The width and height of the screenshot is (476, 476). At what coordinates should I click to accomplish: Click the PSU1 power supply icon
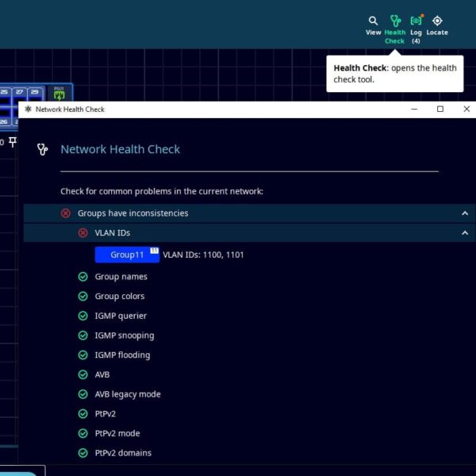click(x=59, y=94)
